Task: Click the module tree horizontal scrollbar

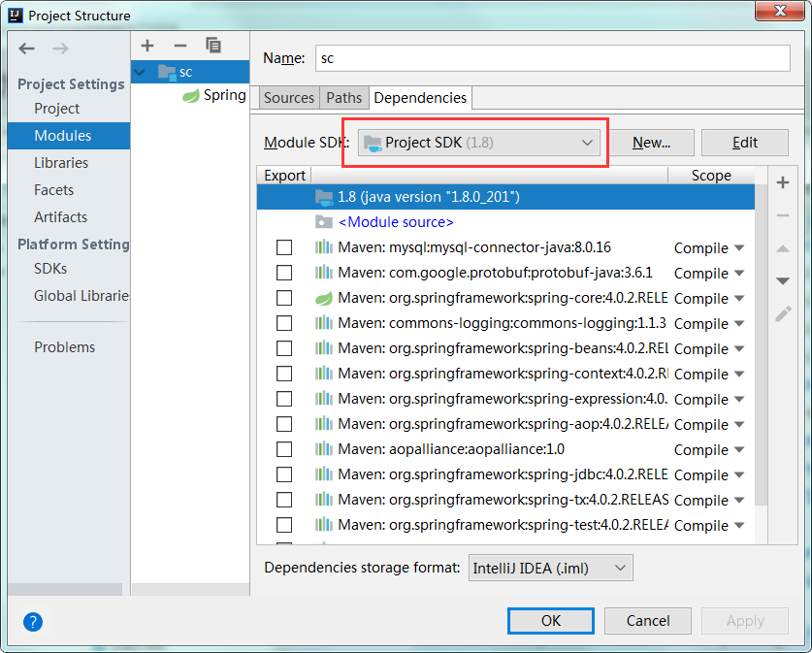Action: [x=190, y=589]
